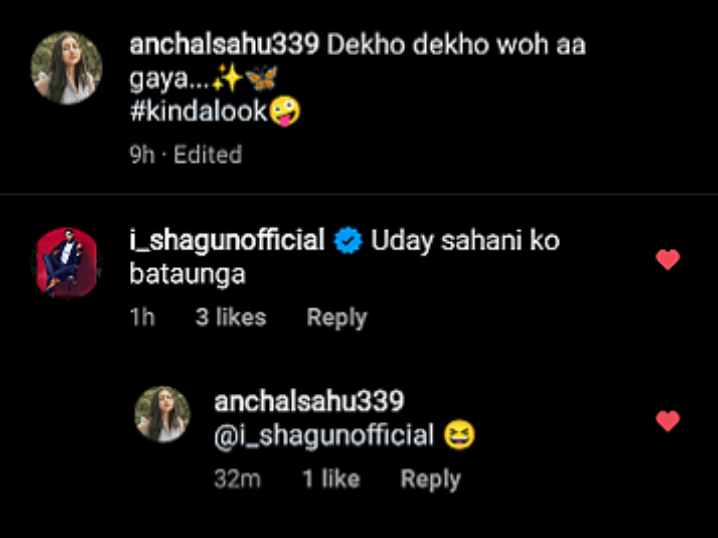Follow the @i_shagunofficial mention in the reply
The image size is (718, 538).
[324, 435]
